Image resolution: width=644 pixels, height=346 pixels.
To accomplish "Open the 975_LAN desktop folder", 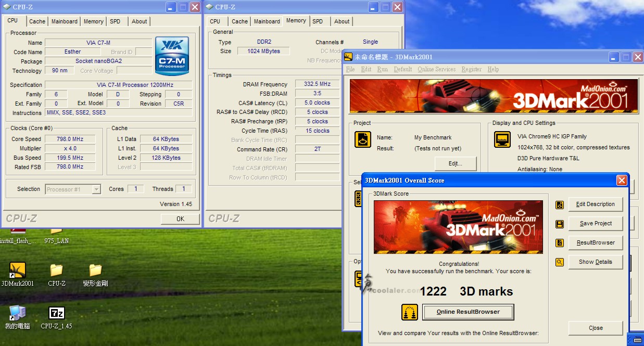I will click(x=56, y=232).
